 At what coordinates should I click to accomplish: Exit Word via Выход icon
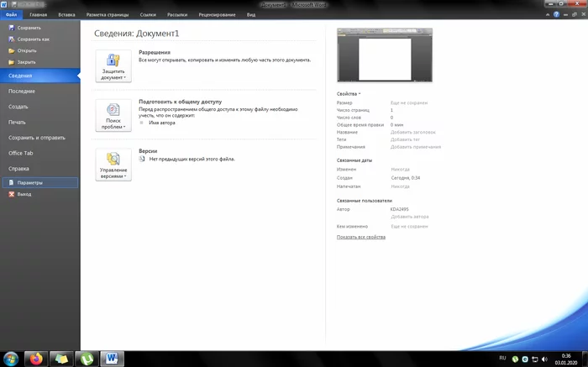click(x=11, y=194)
